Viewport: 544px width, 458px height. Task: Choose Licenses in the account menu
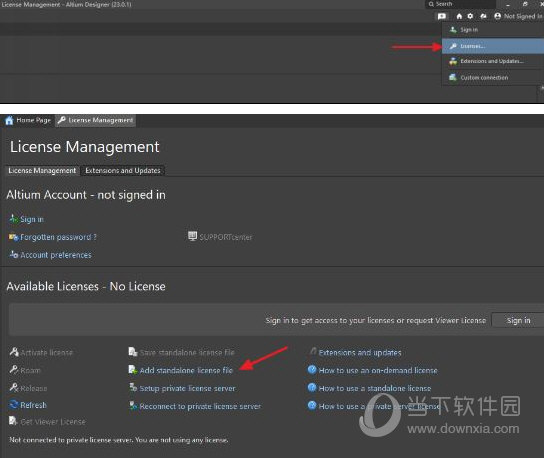click(x=493, y=46)
